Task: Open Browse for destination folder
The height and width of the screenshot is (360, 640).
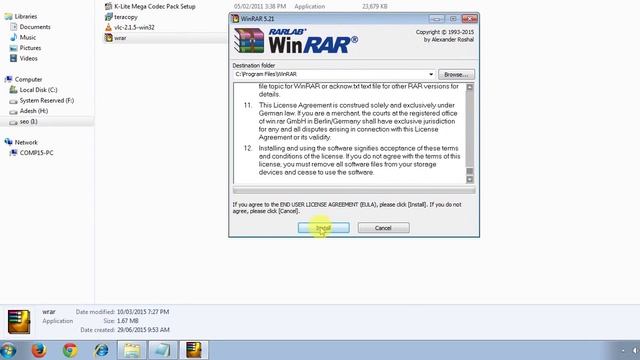Action: pyautogui.click(x=456, y=75)
